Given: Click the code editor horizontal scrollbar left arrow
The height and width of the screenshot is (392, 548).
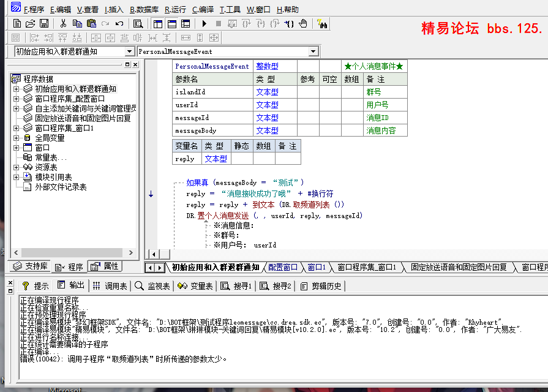Looking at the screenshot, I should click(x=153, y=254).
